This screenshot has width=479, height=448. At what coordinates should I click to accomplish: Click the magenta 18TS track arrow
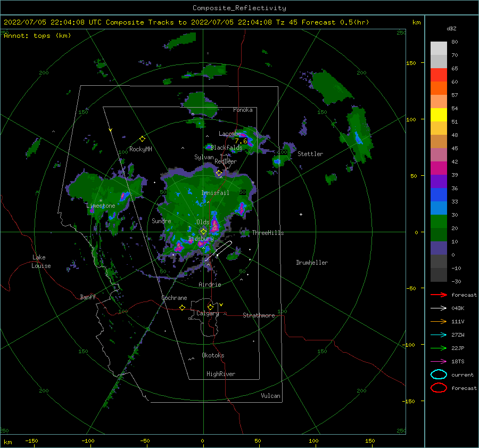coord(439,362)
